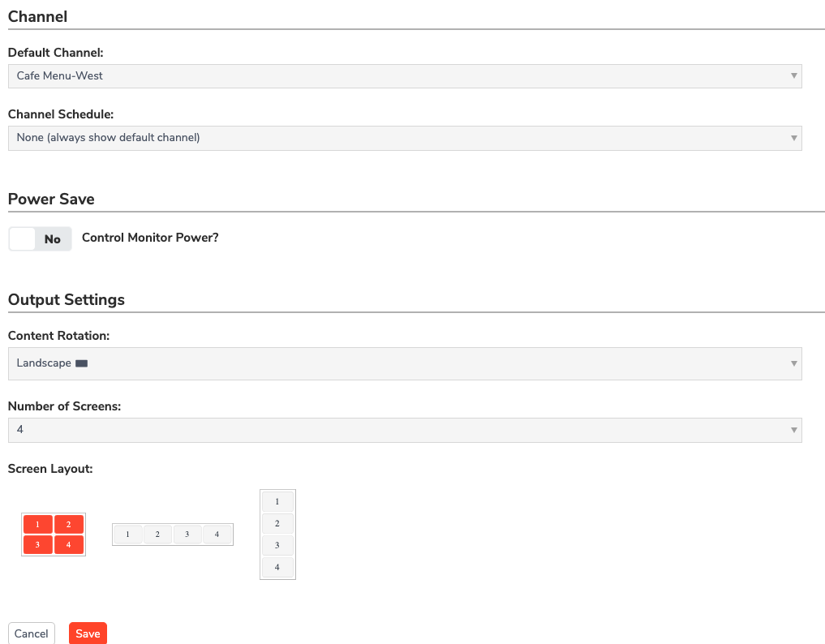Click the Content Rotation dropdown arrow
This screenshot has height=644, width=825.
coord(794,363)
